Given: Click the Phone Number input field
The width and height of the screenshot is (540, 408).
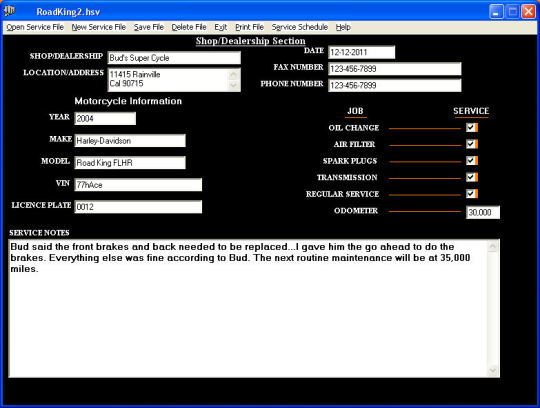Looking at the screenshot, I should point(395,85).
